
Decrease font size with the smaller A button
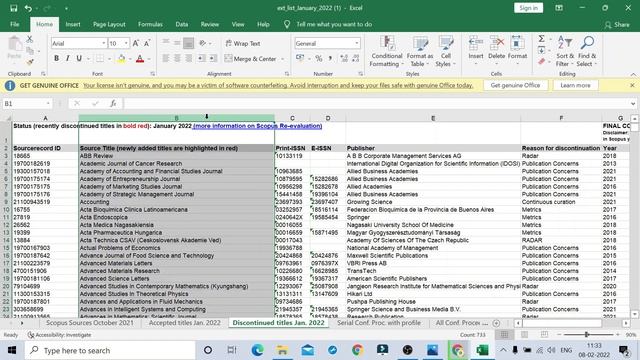coord(147,43)
